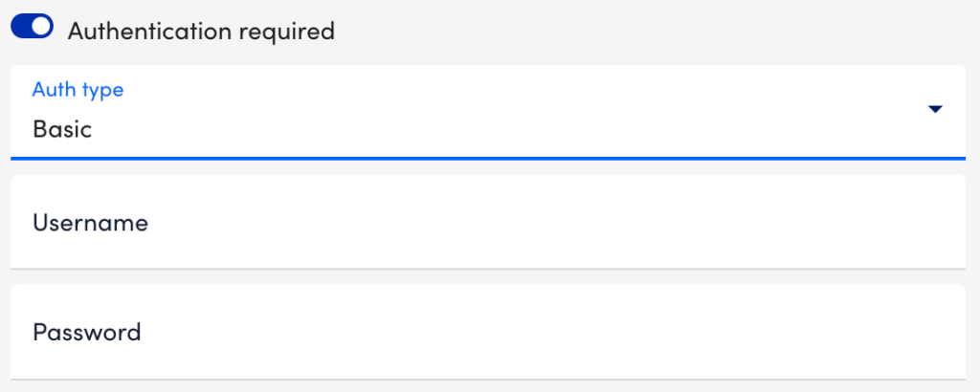Click the white knob of the authentication toggle
Screen dimensions: 980x392
point(41,28)
